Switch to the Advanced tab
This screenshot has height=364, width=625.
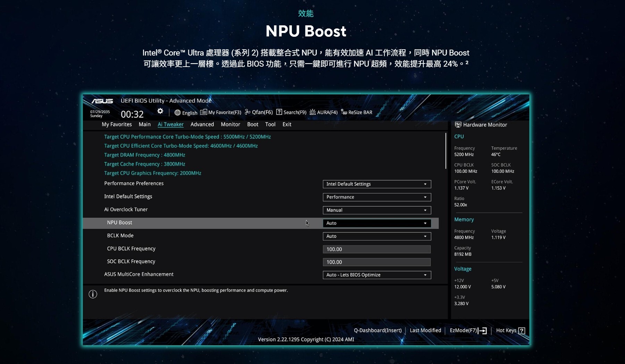tap(202, 124)
